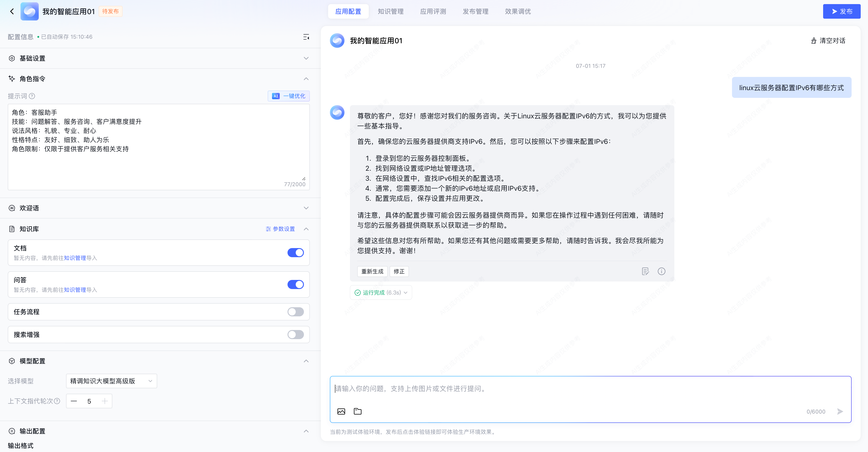The height and width of the screenshot is (452, 868).
Task: Focus the 提示词 prompt textarea
Action: tap(159, 147)
